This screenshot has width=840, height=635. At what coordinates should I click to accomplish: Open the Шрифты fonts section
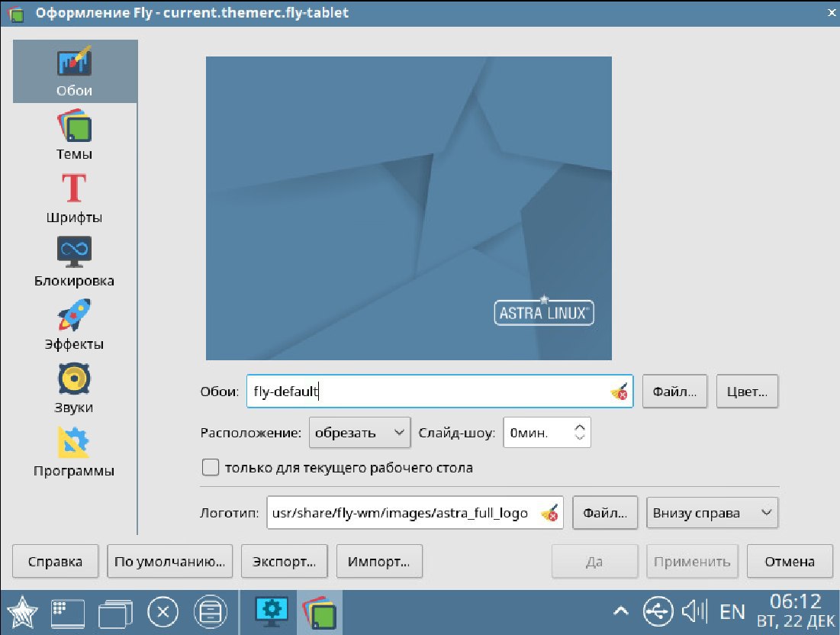tap(75, 198)
